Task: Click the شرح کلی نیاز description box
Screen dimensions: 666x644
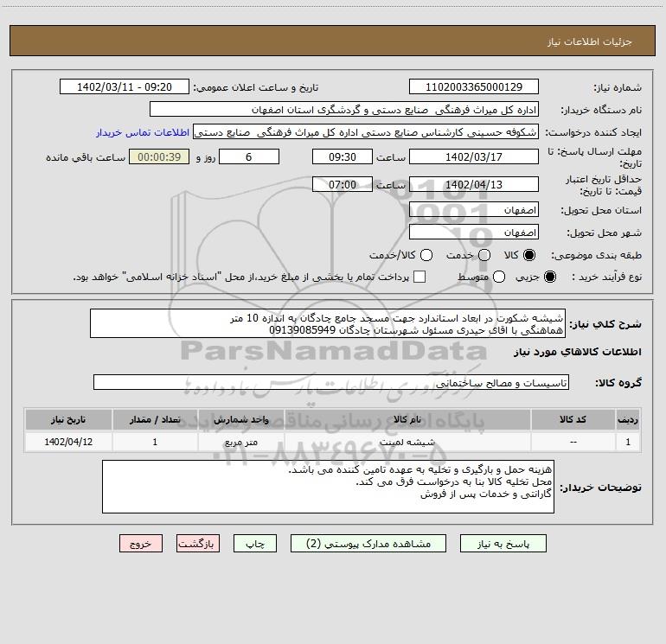Action: pyautogui.click(x=328, y=323)
